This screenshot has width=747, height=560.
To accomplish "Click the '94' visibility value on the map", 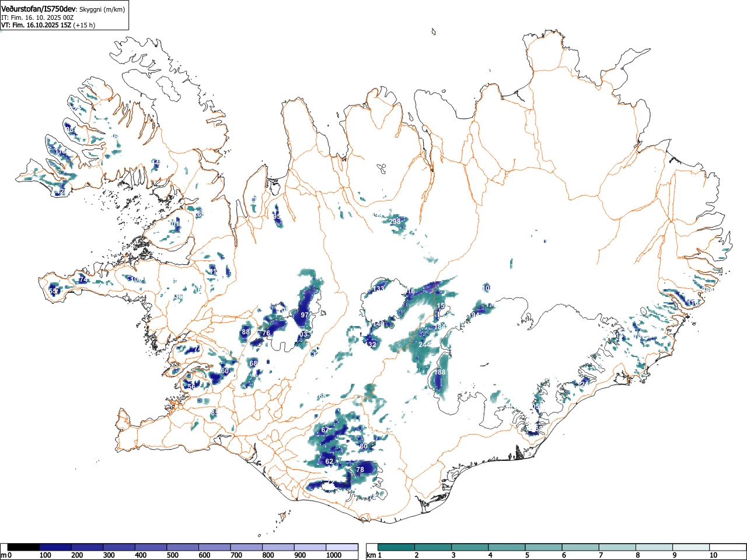I will (475, 314).
